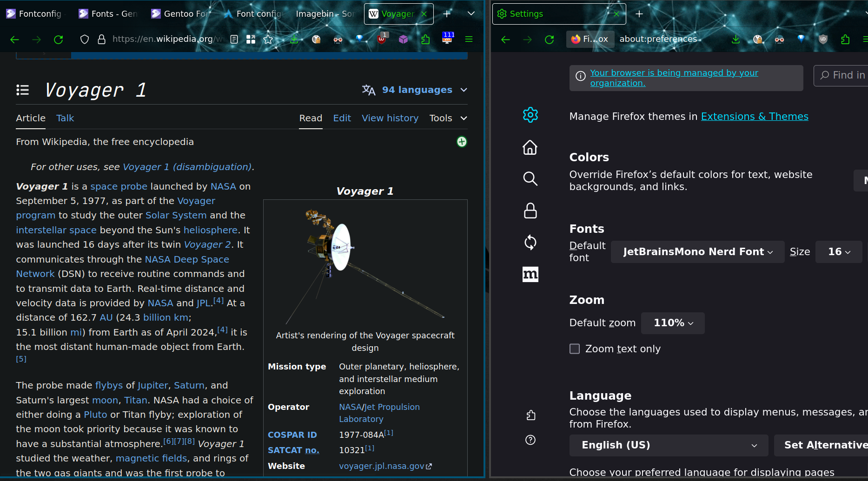Open the Extensions & Themes link
Screen dimensions: 868x481
[755, 116]
